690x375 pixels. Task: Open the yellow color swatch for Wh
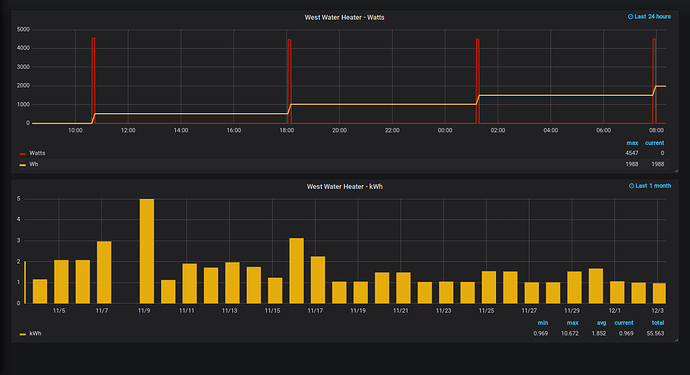(22, 165)
